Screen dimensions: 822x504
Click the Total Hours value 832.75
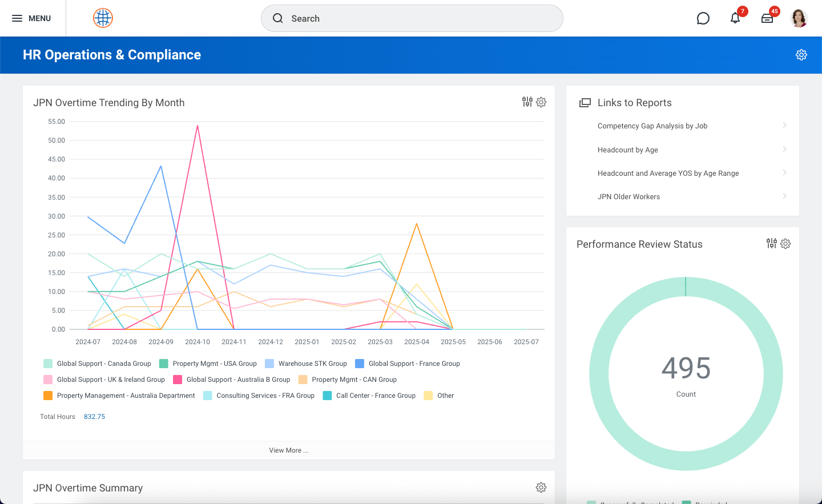(x=94, y=416)
